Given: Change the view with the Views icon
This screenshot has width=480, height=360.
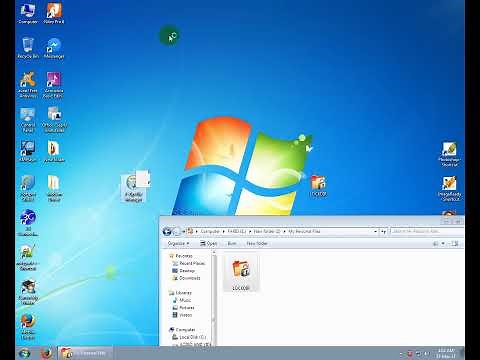Looking at the screenshot, I should (x=435, y=244).
